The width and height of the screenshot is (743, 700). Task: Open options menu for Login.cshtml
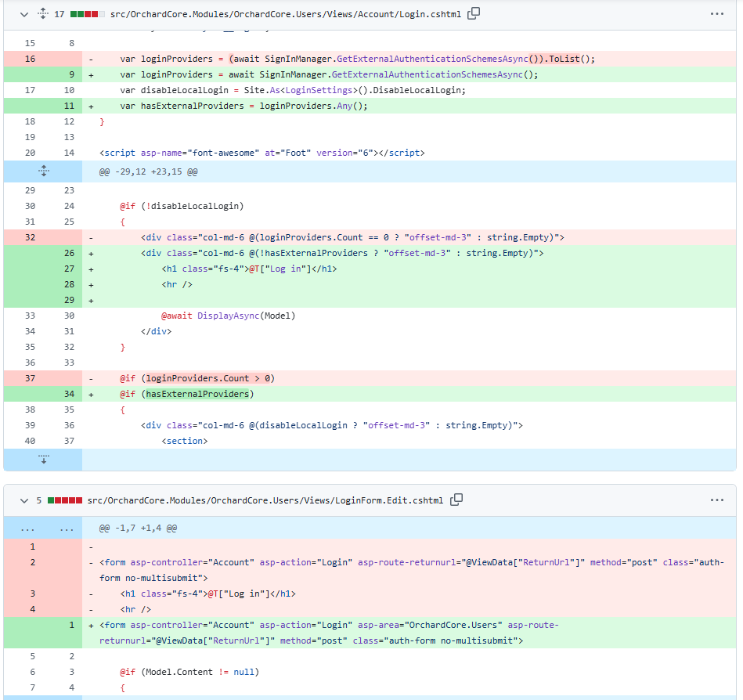[716, 14]
